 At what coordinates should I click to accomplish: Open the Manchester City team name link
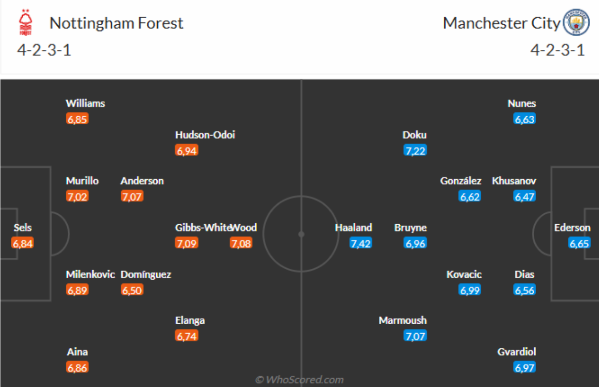point(501,23)
